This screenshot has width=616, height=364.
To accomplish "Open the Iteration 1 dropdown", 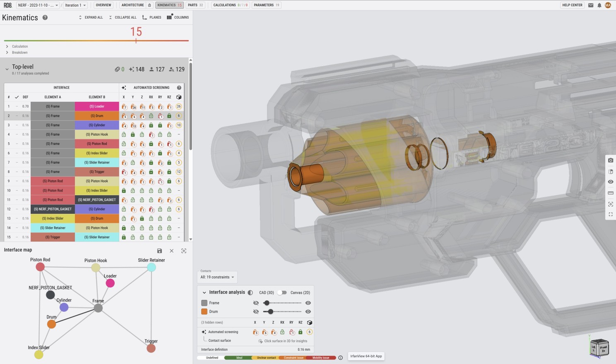I will pyautogui.click(x=75, y=5).
